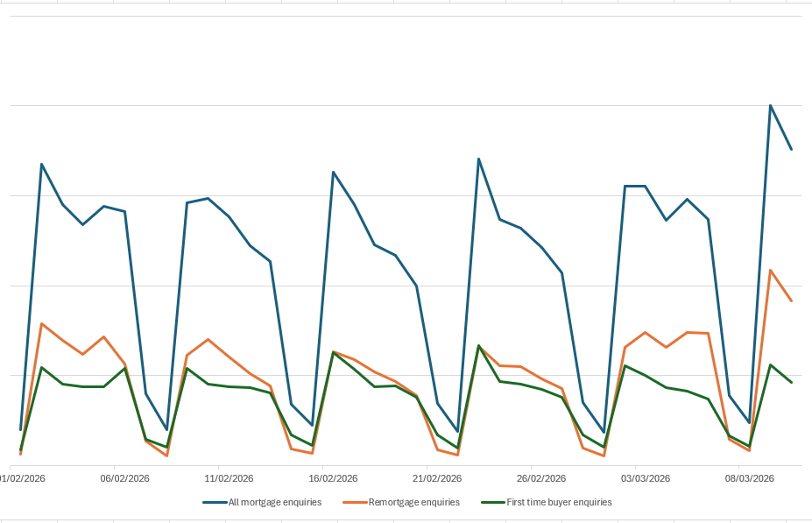812x523 pixels.
Task: Select the 01/02/2026 axis date label
Action: pos(23,478)
